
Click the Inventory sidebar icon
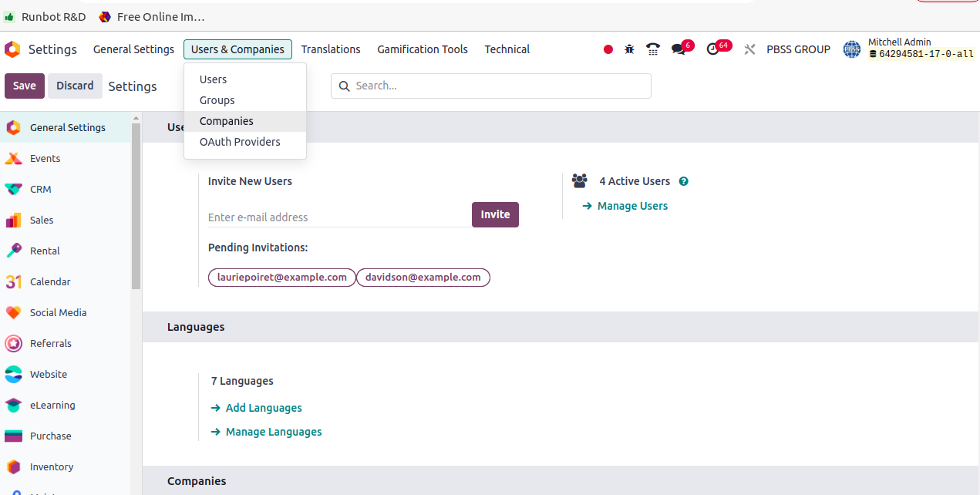13,466
